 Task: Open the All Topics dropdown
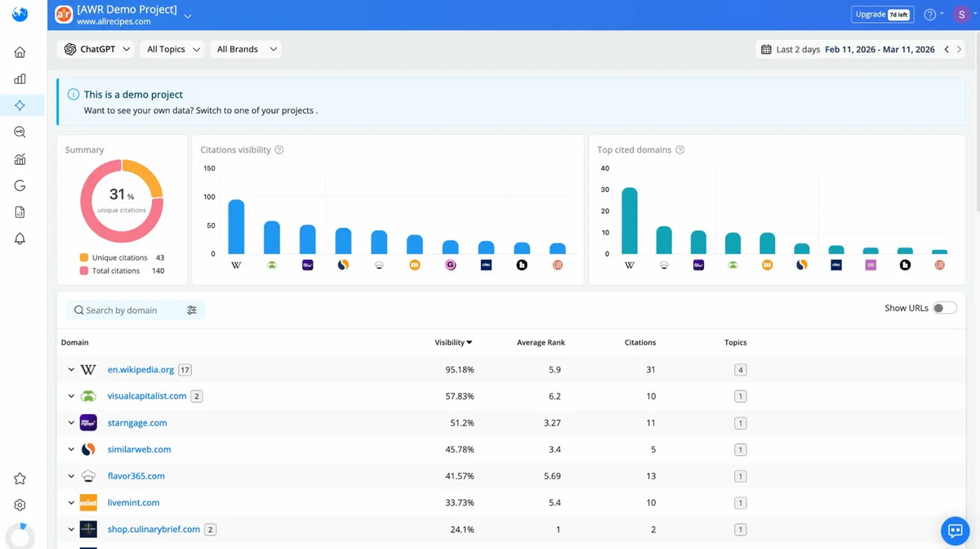point(173,49)
